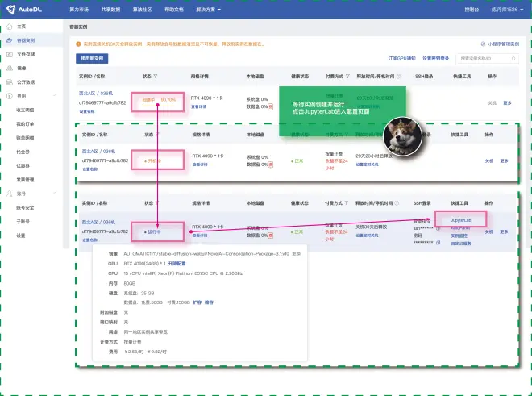Open 我的订单 in the sidebar
This screenshot has height=396, width=532.
[x=26, y=123]
